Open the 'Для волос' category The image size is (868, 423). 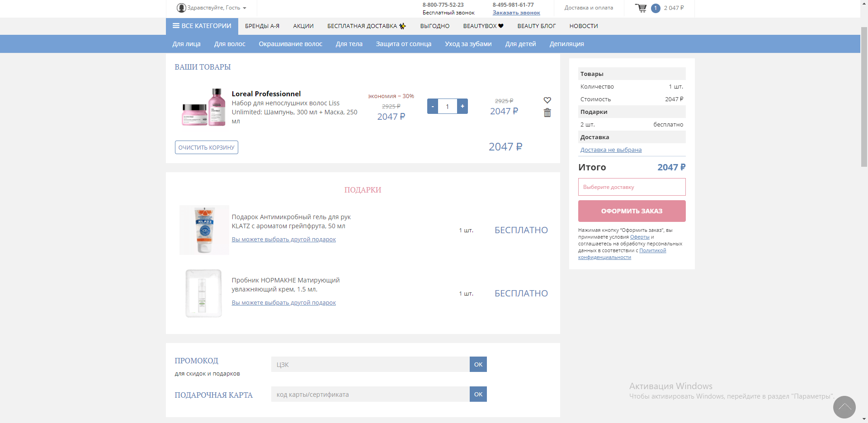230,44
